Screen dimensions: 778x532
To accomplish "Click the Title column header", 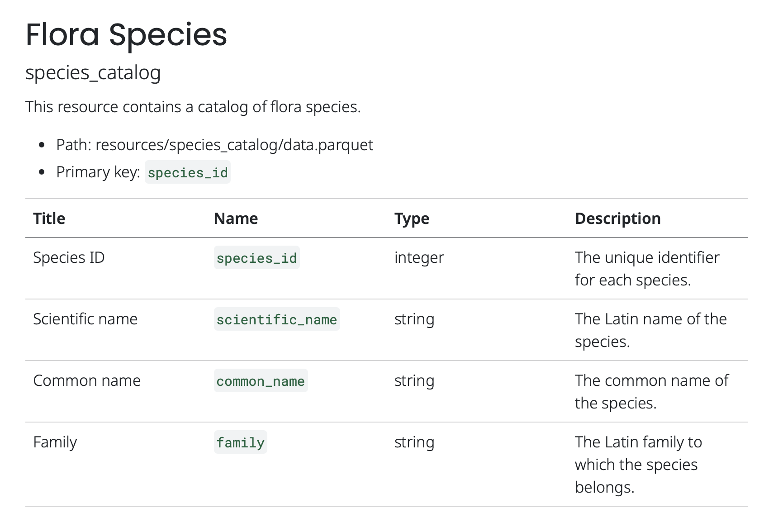I will 48,218.
